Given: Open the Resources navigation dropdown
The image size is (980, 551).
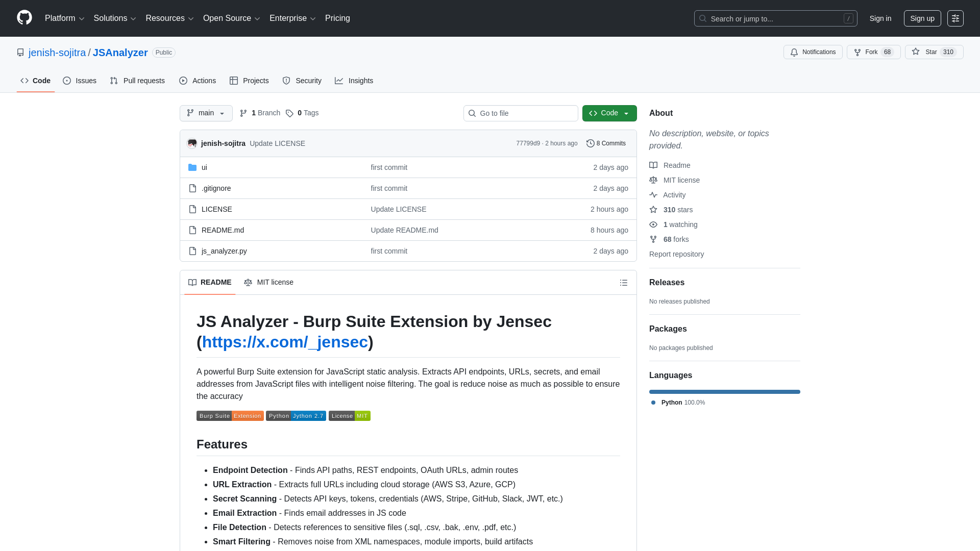Looking at the screenshot, I should point(169,18).
